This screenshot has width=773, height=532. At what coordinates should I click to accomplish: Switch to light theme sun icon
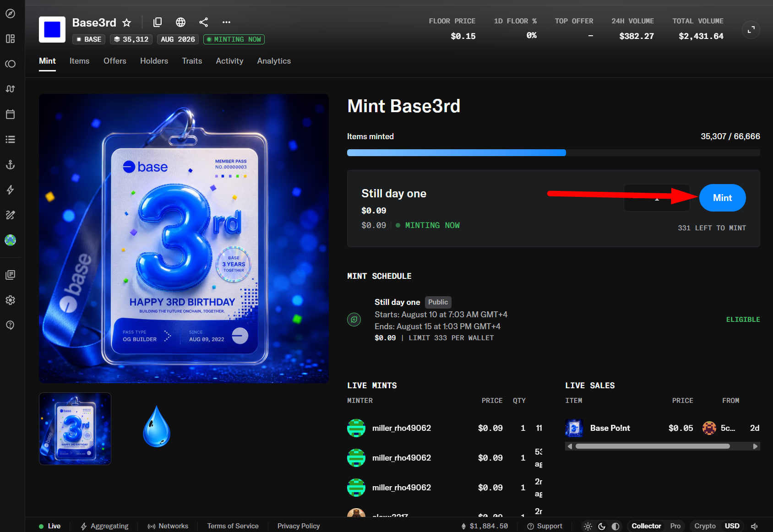coord(588,527)
